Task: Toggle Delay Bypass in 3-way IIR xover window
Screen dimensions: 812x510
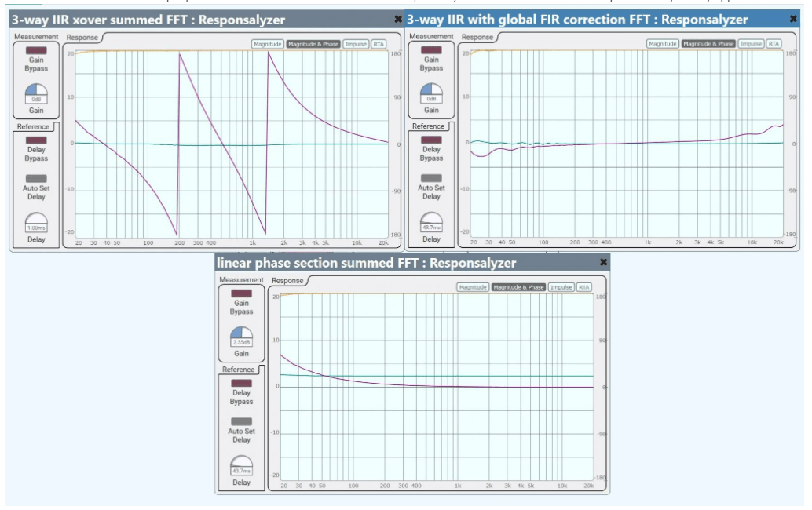Action: (36, 140)
